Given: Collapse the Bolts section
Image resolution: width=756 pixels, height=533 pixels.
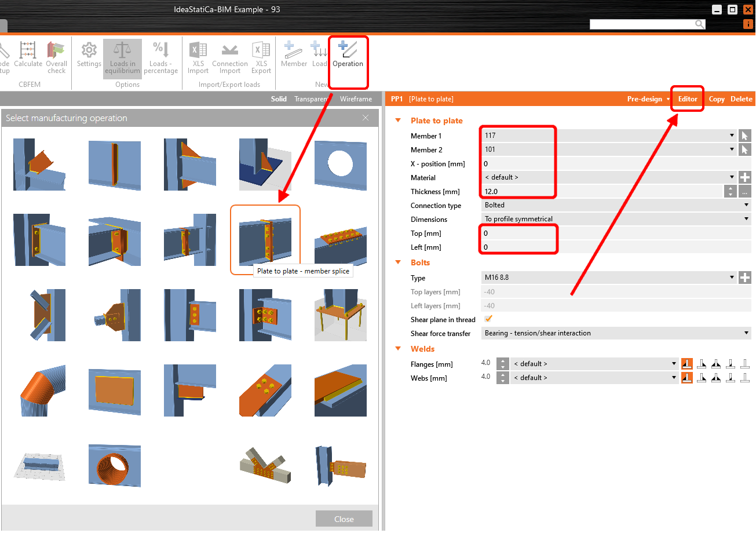Looking at the screenshot, I should [397, 262].
